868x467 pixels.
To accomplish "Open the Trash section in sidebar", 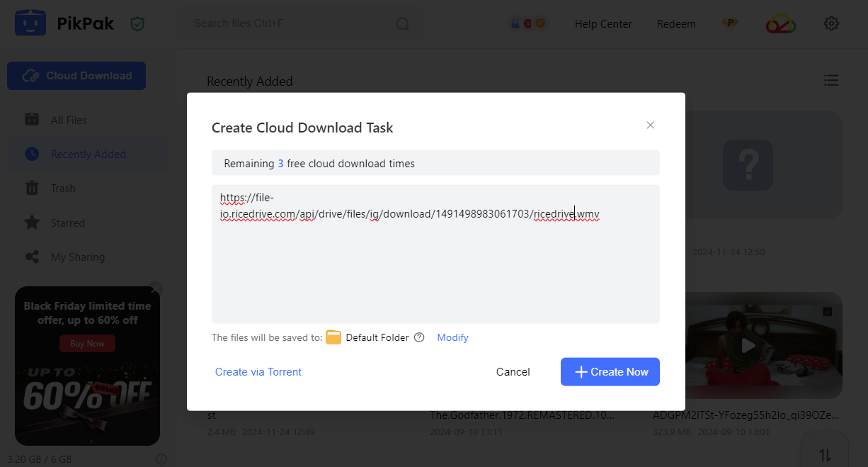I will click(63, 189).
